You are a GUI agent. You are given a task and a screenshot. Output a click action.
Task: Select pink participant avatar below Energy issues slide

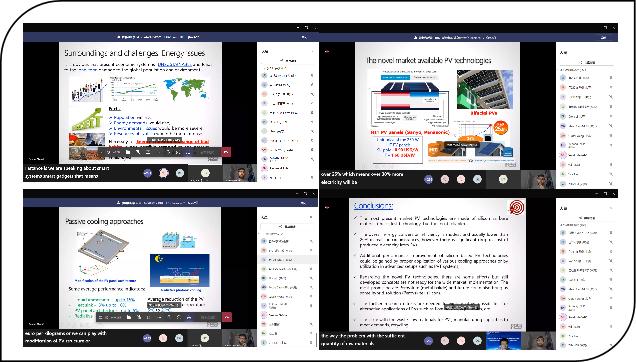(164, 173)
